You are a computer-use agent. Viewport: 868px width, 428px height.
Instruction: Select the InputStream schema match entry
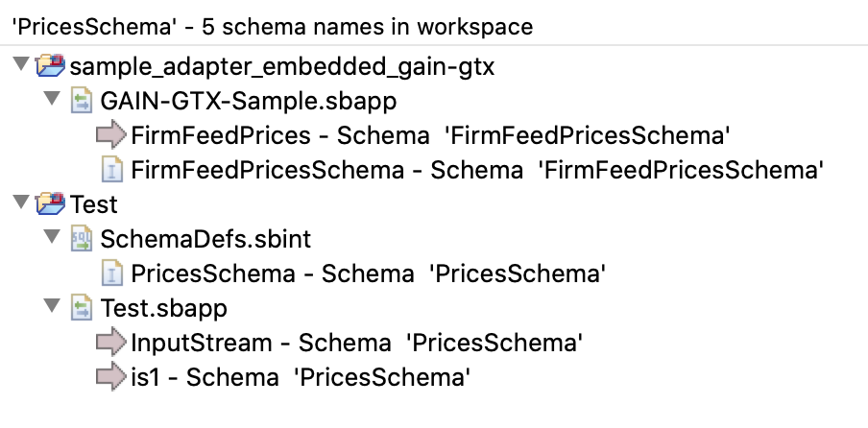357,343
